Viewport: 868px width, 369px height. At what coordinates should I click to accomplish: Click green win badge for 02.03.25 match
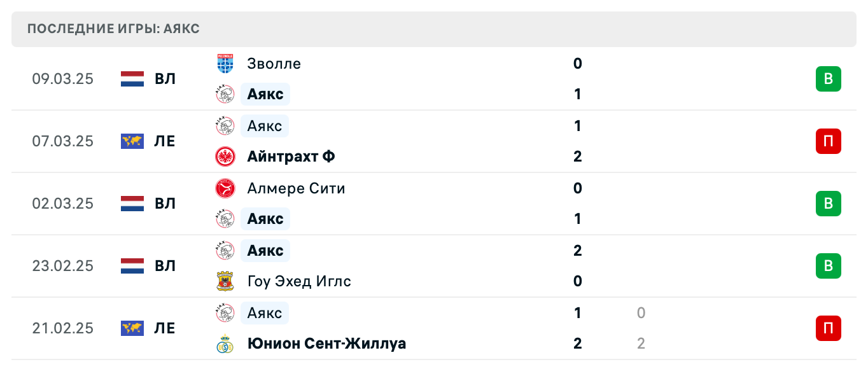pyautogui.click(x=828, y=204)
